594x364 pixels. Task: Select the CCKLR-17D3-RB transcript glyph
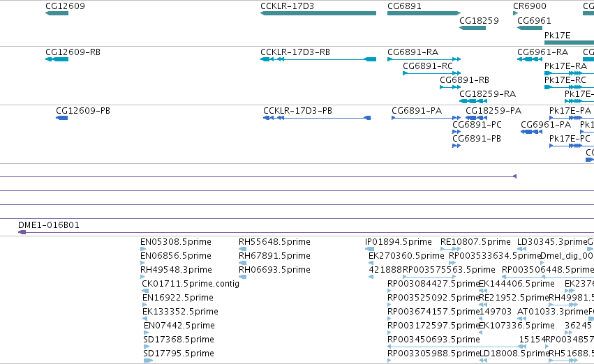coord(318,59)
